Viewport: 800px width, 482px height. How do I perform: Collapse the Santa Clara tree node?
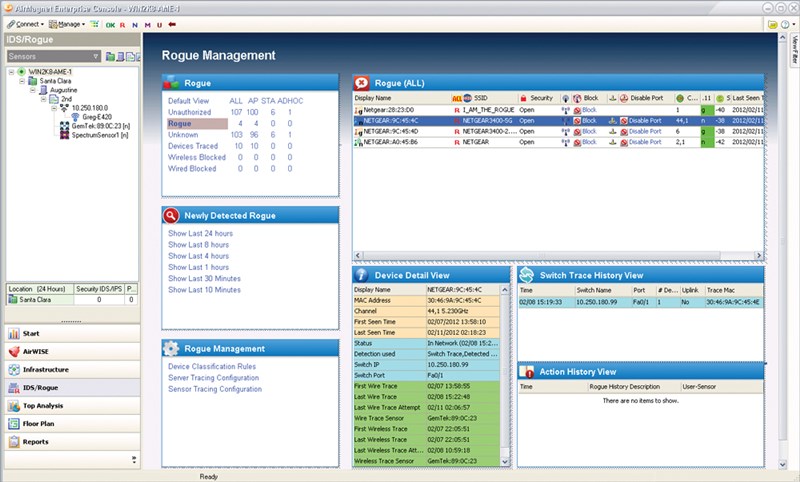click(21, 81)
